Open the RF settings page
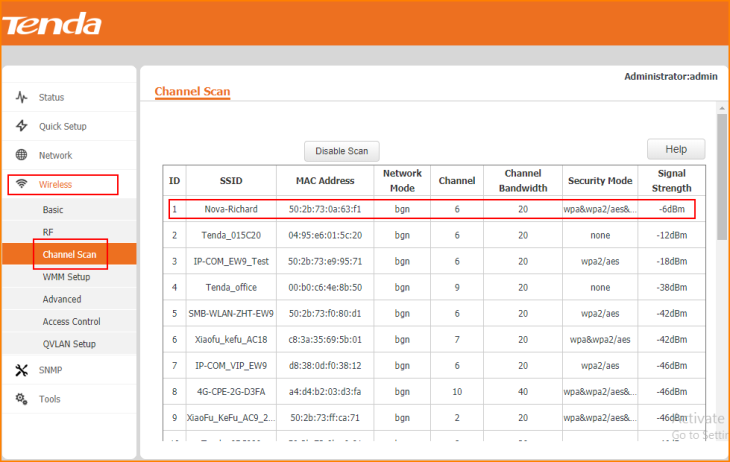Screen dimensions: 730x462 click(48, 232)
